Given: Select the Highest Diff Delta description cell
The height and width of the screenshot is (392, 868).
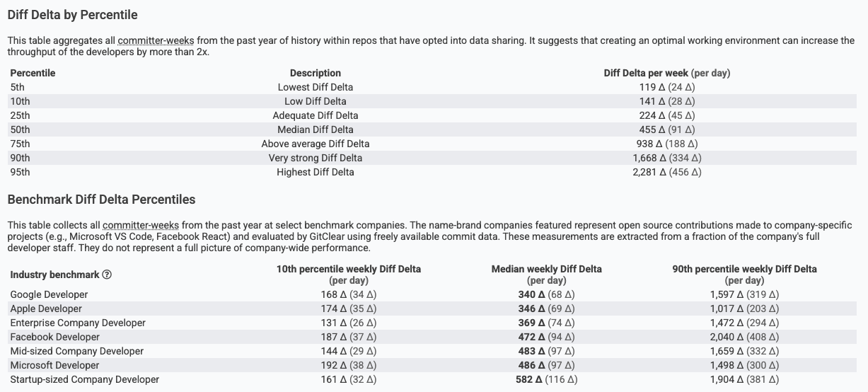Looking at the screenshot, I should (x=315, y=172).
